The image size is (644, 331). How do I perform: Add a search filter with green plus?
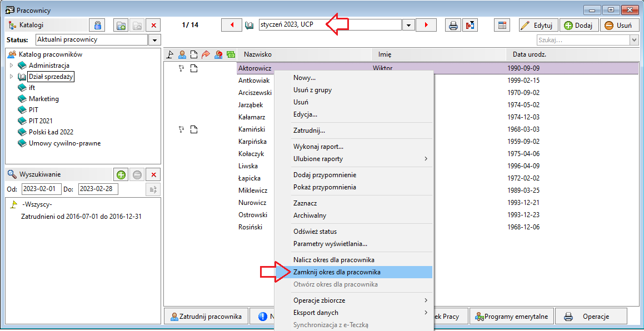tap(121, 174)
